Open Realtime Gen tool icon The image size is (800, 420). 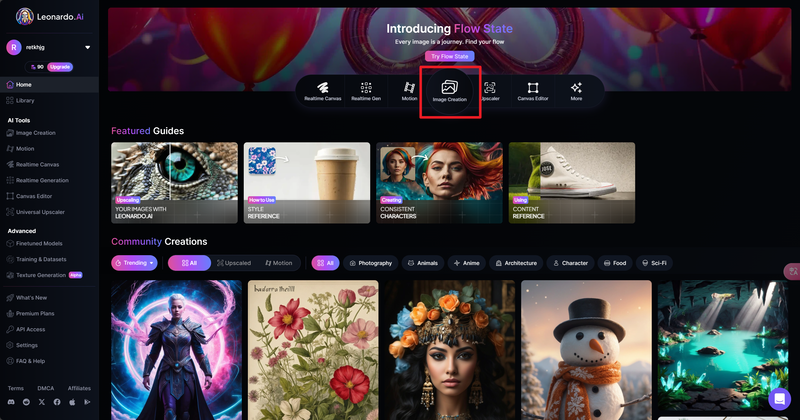pyautogui.click(x=366, y=93)
